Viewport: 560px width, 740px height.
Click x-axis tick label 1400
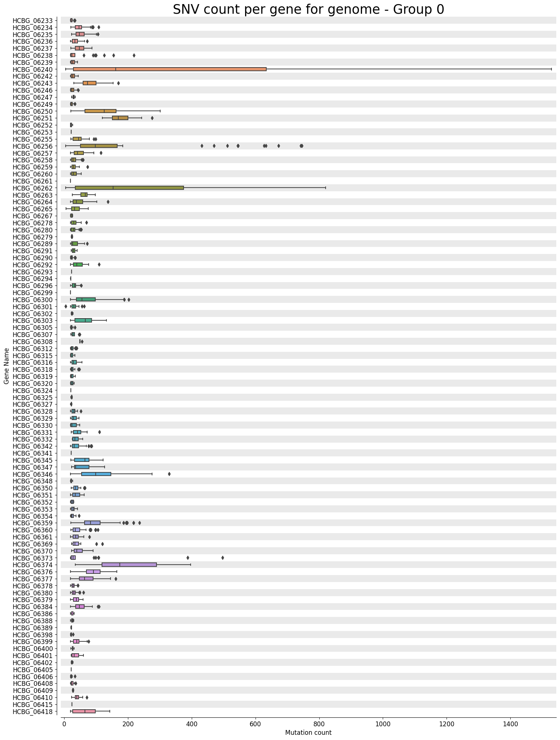[510, 723]
